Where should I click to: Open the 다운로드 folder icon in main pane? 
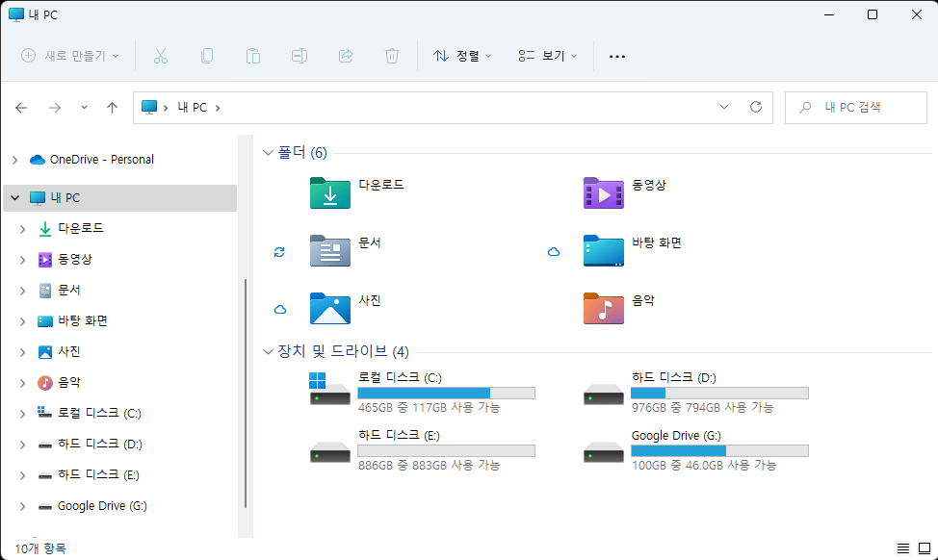click(330, 192)
